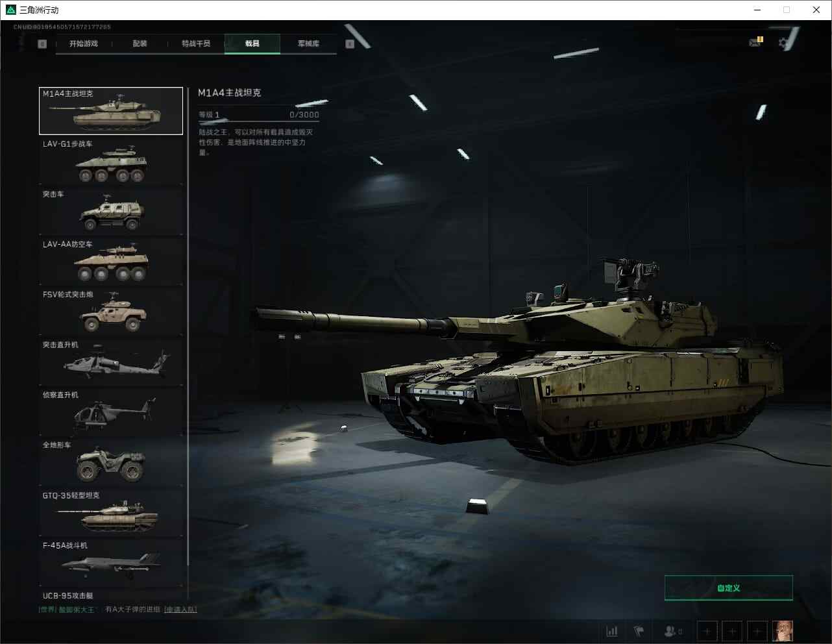
Task: Click the third empty squad slot plus
Action: coord(757,631)
